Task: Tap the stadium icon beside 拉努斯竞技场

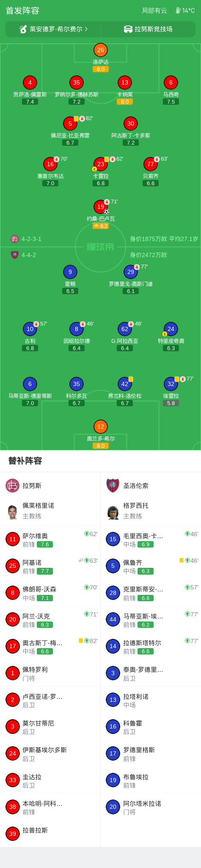Action: 128,29
